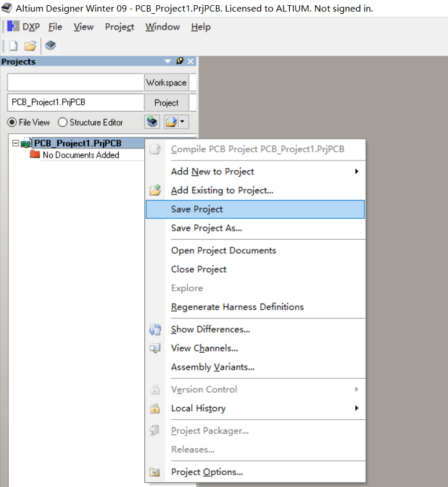The height and width of the screenshot is (487, 448).
Task: Open the Window menu
Action: (163, 27)
